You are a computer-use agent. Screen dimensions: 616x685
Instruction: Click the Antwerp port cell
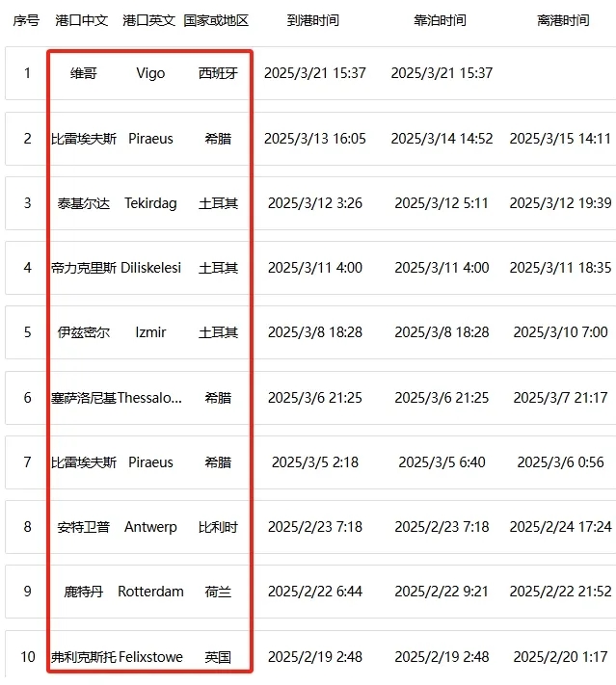150,527
